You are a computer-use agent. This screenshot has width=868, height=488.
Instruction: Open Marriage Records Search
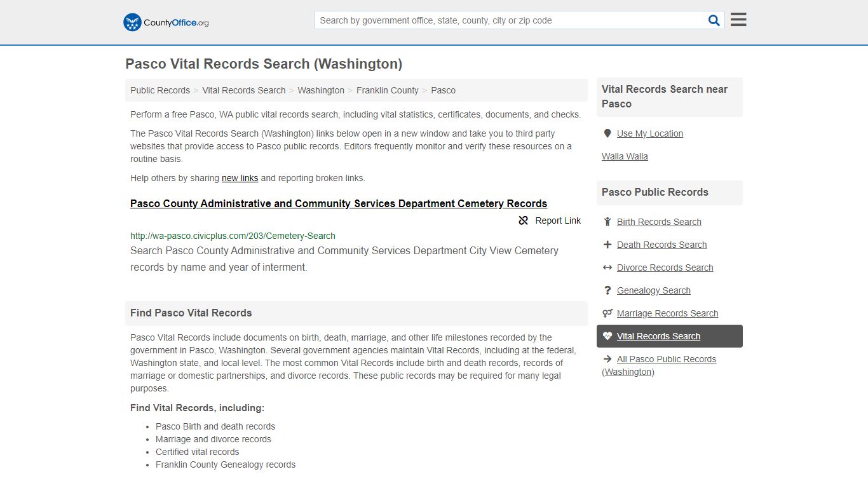click(667, 313)
